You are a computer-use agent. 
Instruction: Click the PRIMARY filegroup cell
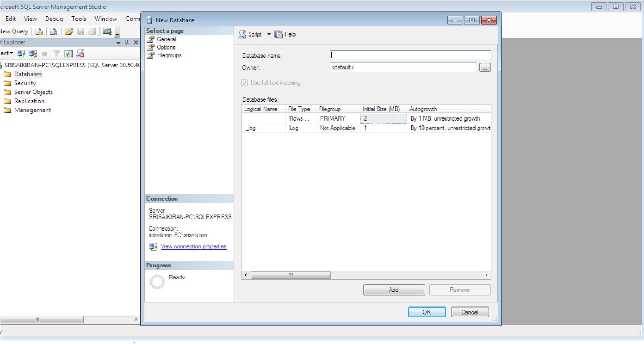tap(338, 118)
